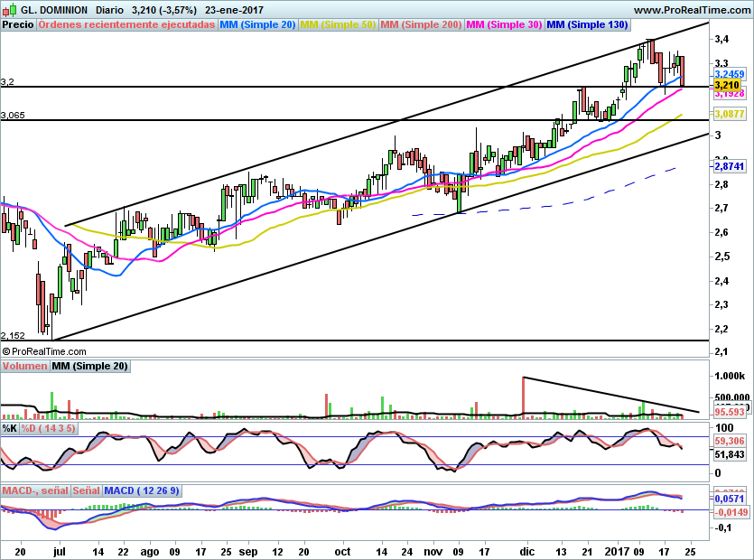Open Órdenes recientemente ejecutadas label
754x560 pixels.
pyautogui.click(x=126, y=24)
